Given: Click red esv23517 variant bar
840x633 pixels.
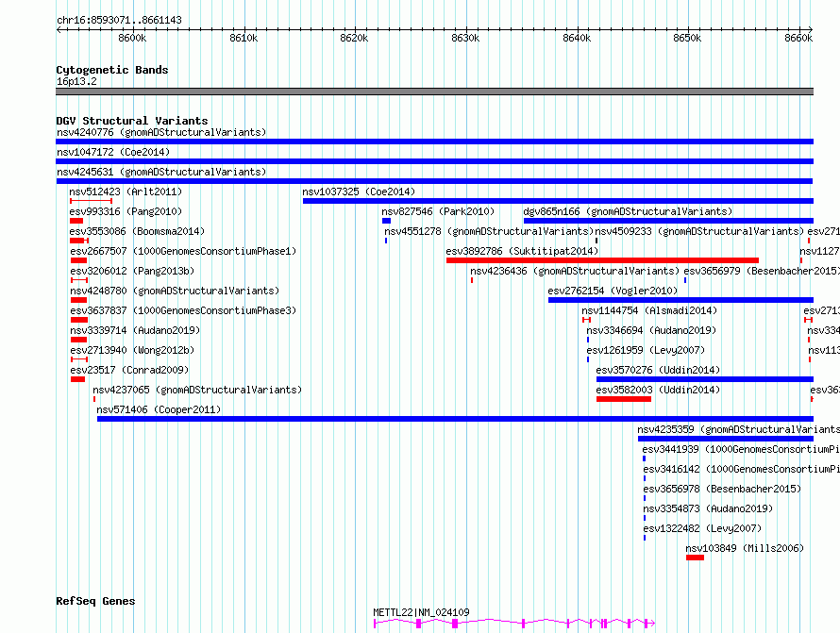Looking at the screenshot, I should click(x=77, y=379).
